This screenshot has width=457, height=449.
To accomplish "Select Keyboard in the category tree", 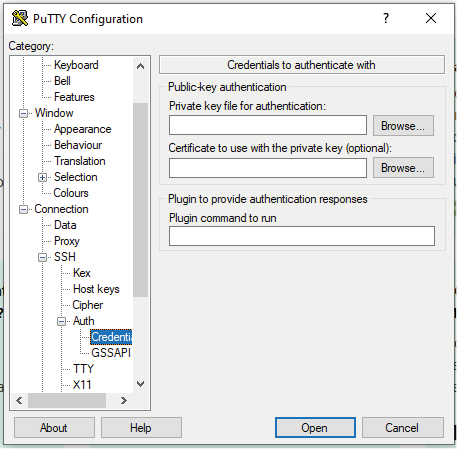I will pyautogui.click(x=76, y=65).
